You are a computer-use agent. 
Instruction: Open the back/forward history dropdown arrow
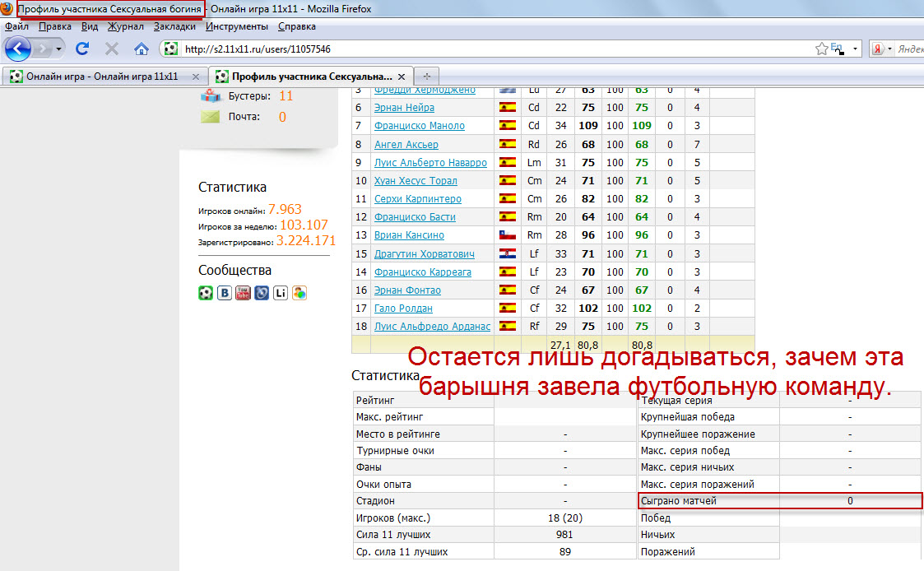point(59,49)
